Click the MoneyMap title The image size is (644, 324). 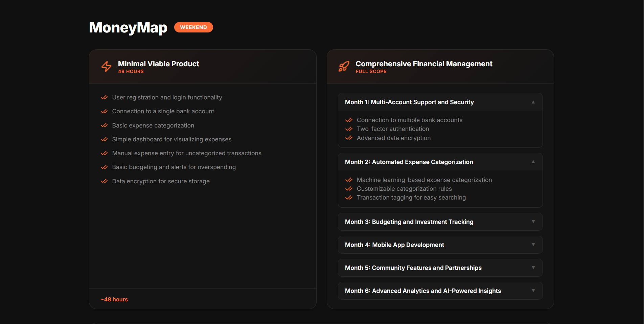tap(128, 27)
